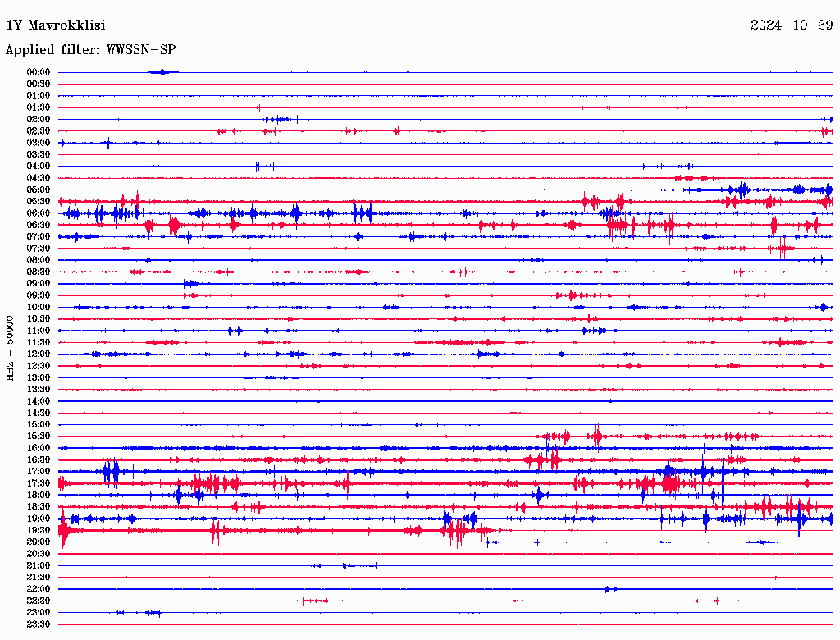Click the 'Applied filter: WWSSN-SP' label

(x=90, y=50)
